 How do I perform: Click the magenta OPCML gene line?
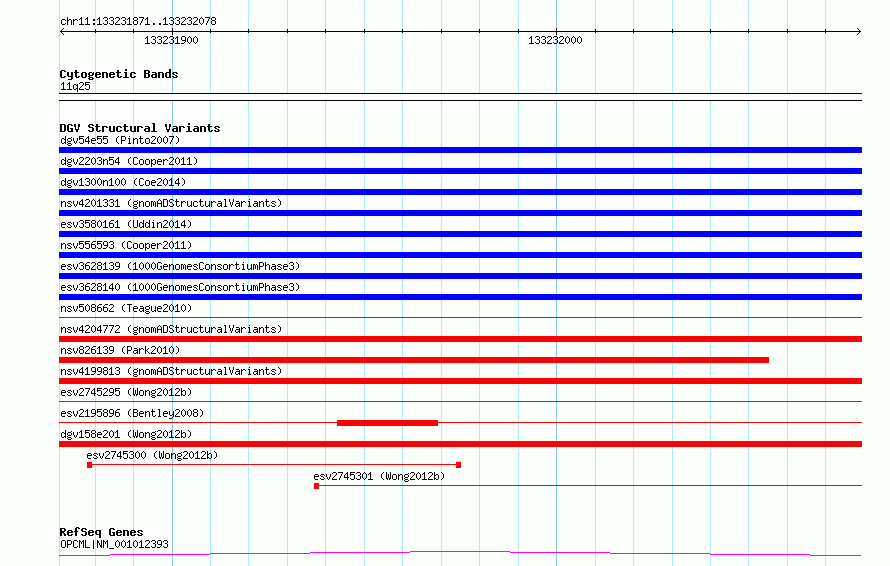(x=460, y=553)
